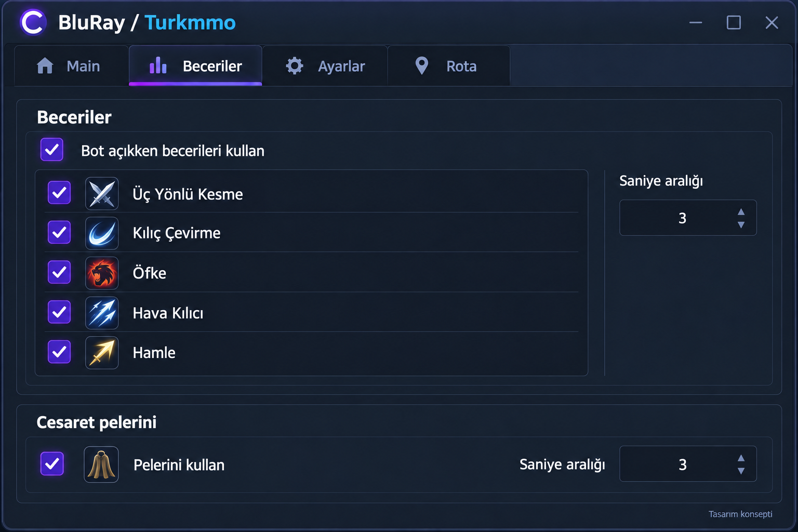Go to the Rota tab
Viewport: 798px width, 532px height.
[x=449, y=66]
